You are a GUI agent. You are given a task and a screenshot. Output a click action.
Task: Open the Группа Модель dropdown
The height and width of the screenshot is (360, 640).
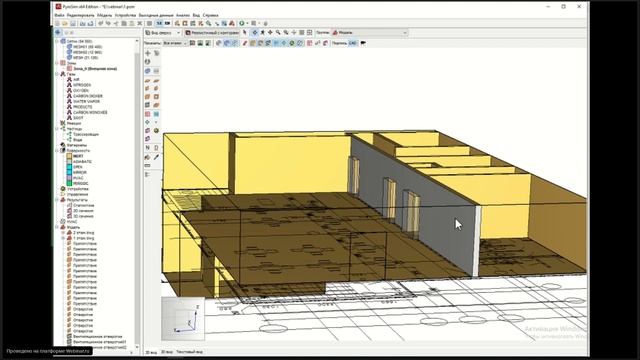pos(369,33)
